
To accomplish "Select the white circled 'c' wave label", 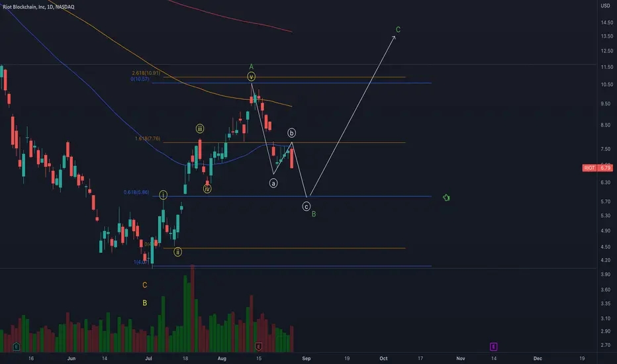I will click(306, 206).
